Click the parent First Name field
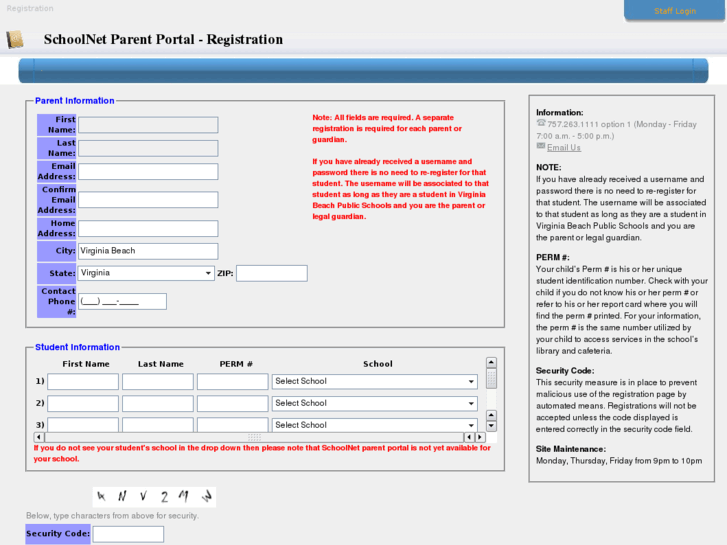727x545 pixels. 148,125
